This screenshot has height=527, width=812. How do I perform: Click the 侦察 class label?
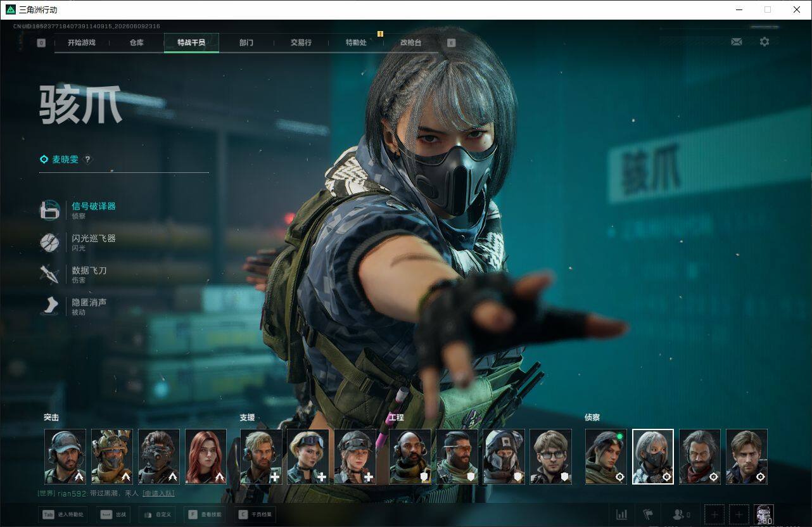pos(592,417)
